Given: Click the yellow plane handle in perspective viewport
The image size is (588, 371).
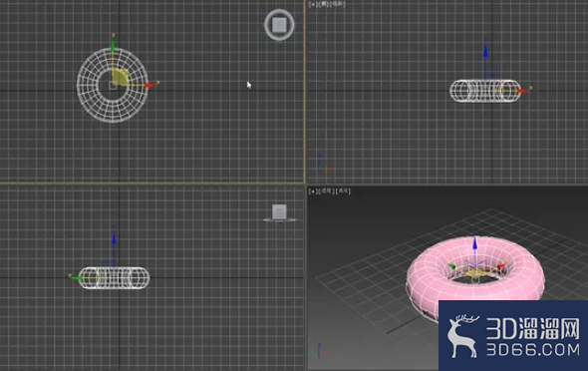Looking at the screenshot, I should tap(475, 272).
